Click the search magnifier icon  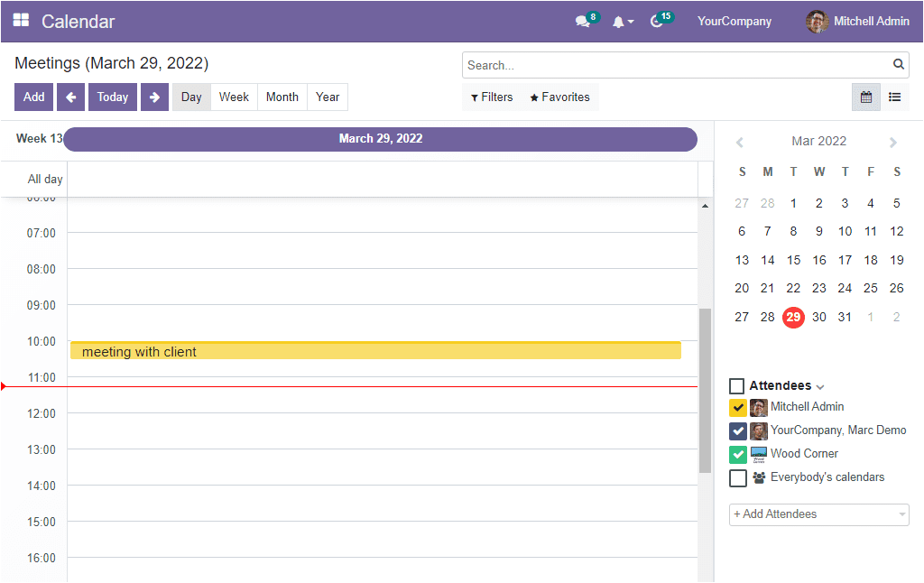point(898,65)
